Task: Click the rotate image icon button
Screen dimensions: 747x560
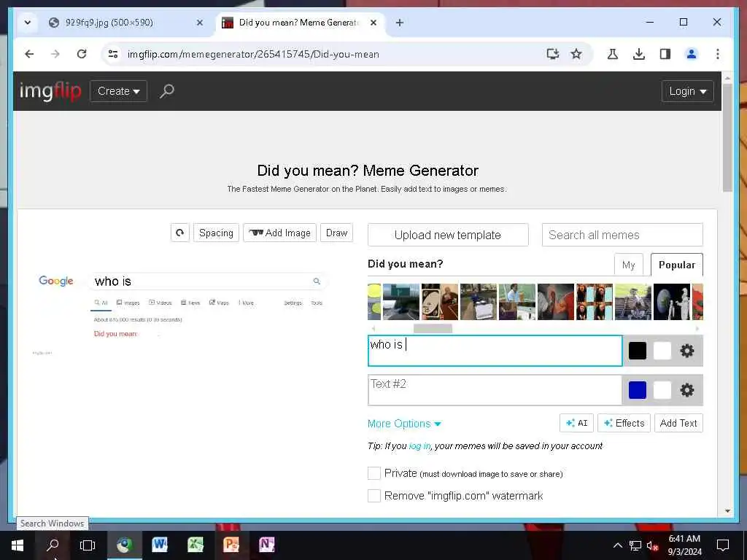Action: (180, 233)
